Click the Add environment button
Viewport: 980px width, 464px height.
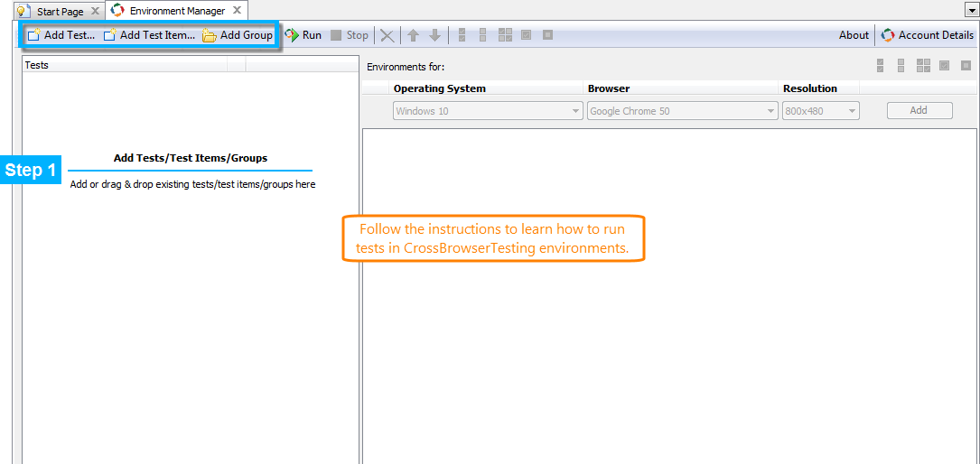click(x=919, y=110)
